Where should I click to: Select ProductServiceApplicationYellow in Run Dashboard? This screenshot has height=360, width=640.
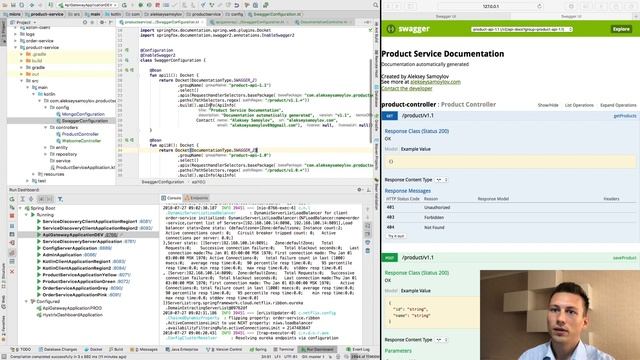click(79, 275)
